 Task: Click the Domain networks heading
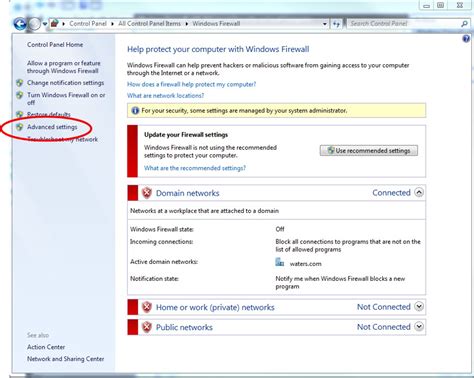pyautogui.click(x=188, y=193)
